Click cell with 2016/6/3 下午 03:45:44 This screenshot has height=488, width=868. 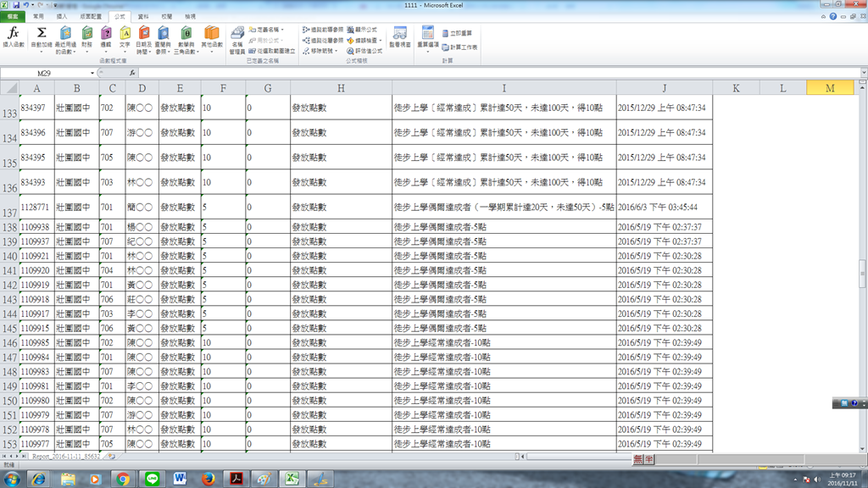point(665,207)
